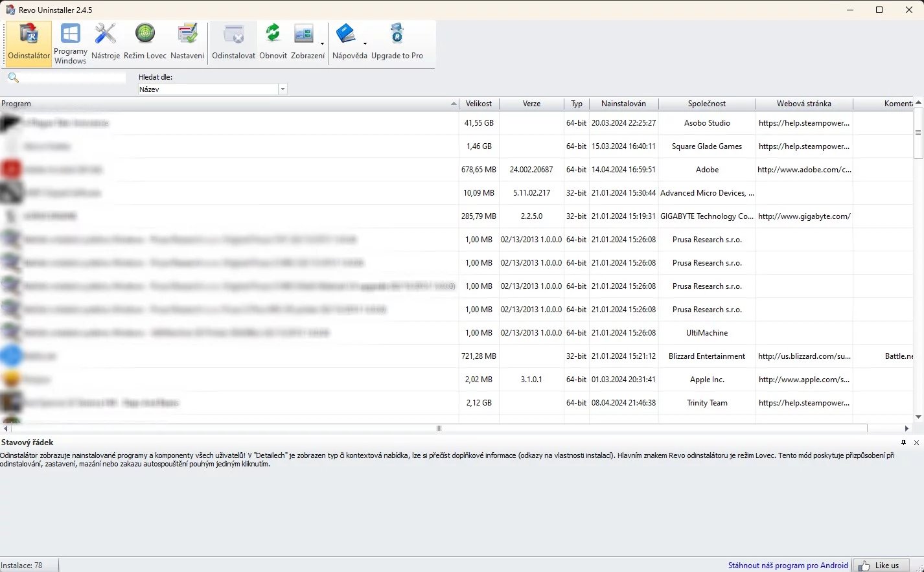Open the Nástroje tools section
This screenshot has width=924, height=572.
pyautogui.click(x=106, y=43)
